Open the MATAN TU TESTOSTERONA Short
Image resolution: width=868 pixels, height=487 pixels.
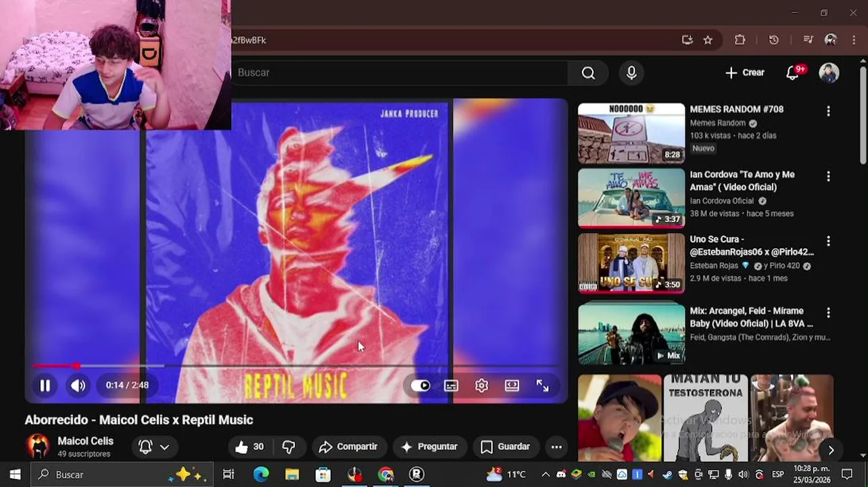coord(706,418)
